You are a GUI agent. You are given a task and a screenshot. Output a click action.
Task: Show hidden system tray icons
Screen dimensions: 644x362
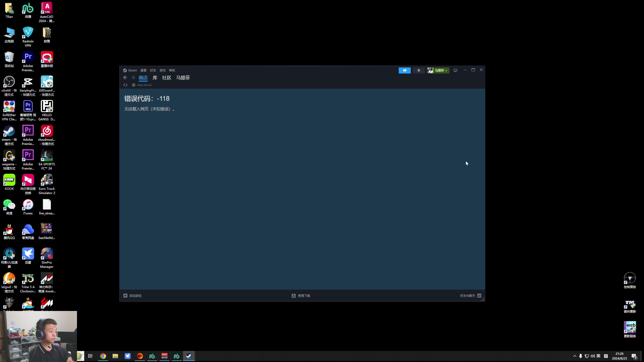click(575, 356)
